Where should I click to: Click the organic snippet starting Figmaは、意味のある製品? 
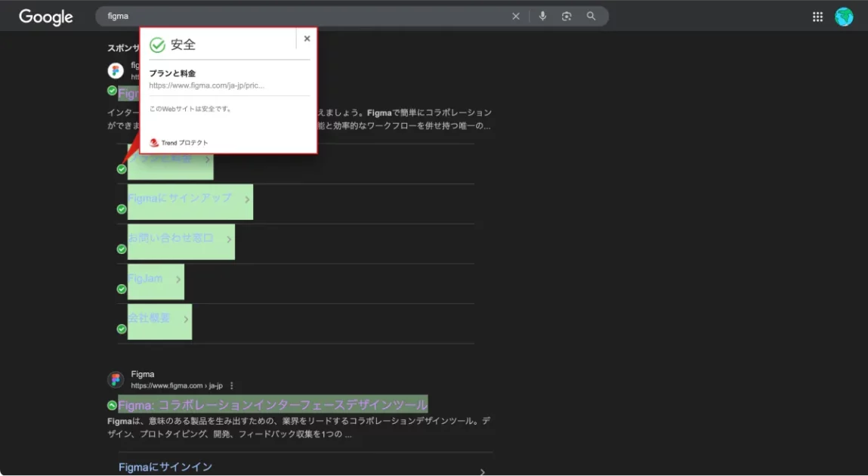coord(299,428)
